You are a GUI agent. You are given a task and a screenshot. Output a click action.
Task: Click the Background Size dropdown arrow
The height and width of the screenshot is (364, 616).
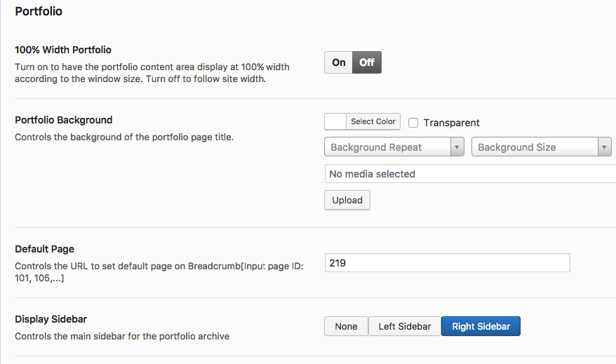(604, 147)
